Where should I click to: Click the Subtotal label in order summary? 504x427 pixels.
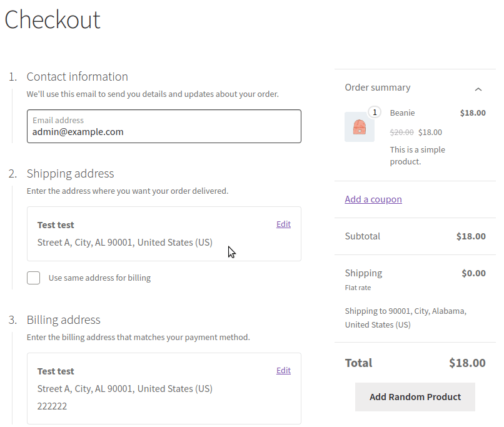pyautogui.click(x=363, y=236)
